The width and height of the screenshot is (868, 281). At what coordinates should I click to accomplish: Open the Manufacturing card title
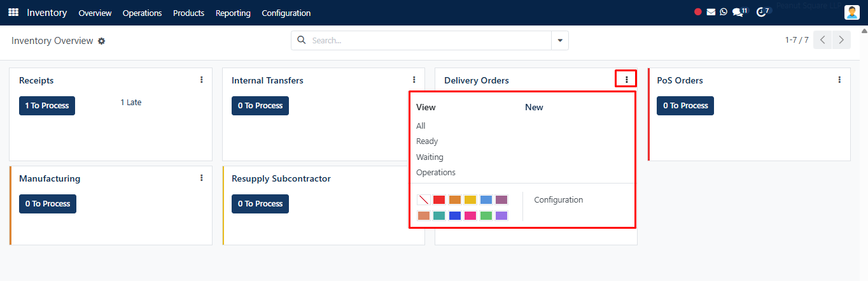50,178
